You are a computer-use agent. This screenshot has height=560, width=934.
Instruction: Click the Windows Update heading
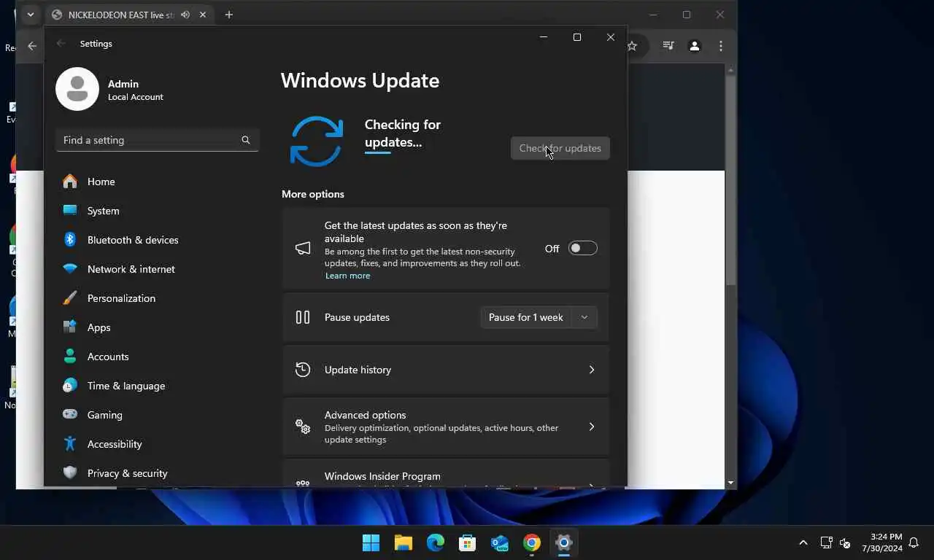360,80
